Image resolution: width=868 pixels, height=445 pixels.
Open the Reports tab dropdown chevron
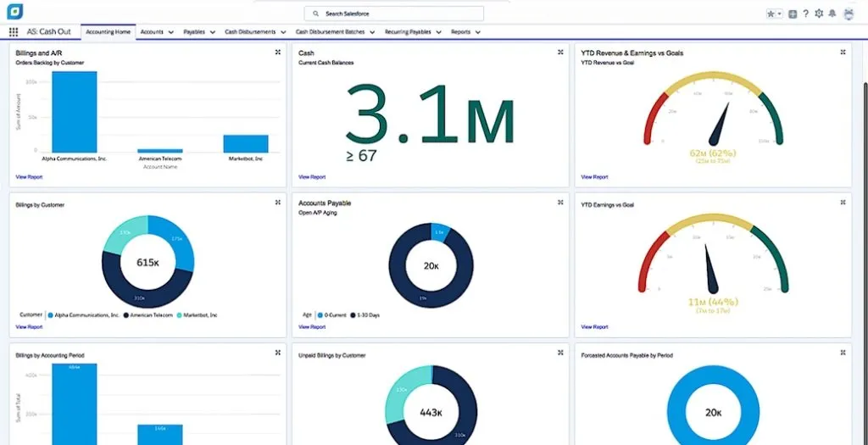click(478, 32)
